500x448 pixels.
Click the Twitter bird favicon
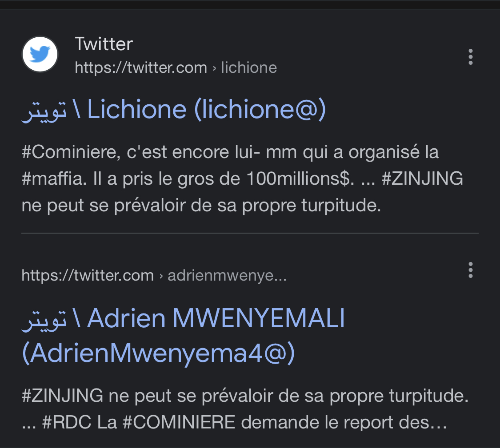tap(40, 54)
